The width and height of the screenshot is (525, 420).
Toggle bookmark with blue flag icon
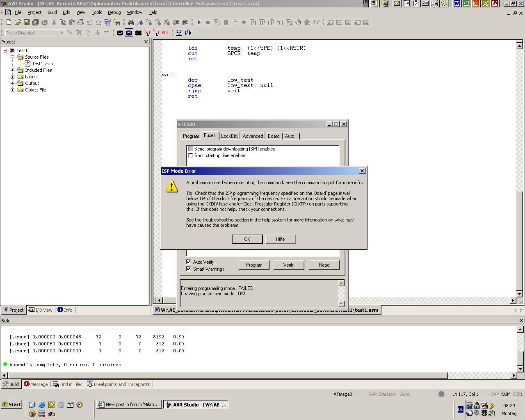(x=140, y=22)
